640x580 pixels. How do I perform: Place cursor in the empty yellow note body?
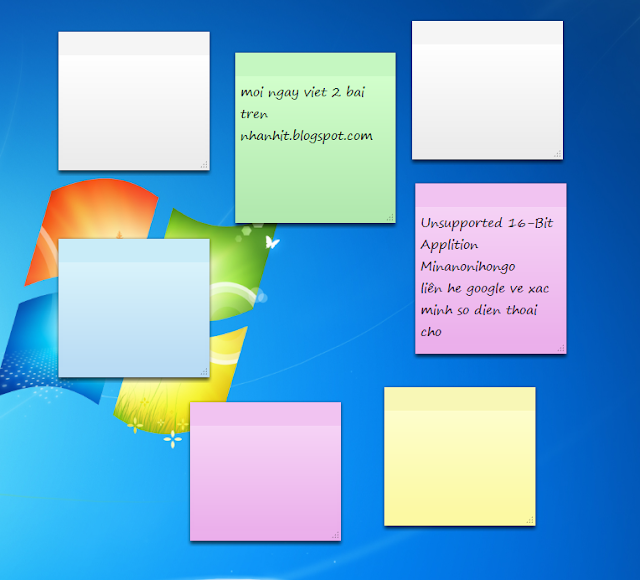coord(460,468)
